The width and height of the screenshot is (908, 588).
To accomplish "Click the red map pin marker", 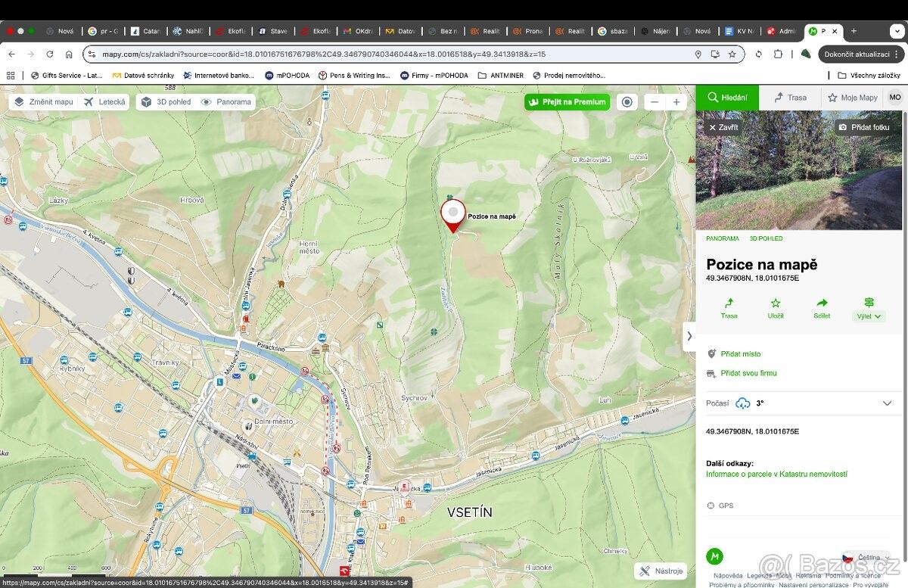I will tap(453, 215).
